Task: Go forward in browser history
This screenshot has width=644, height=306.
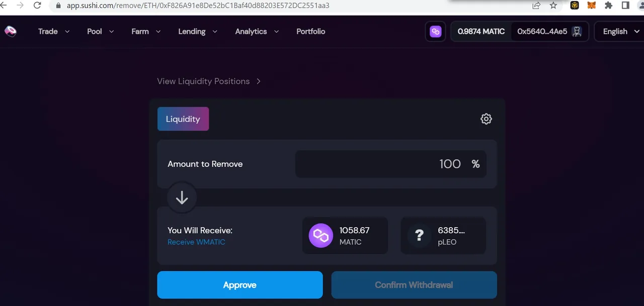Action: [20, 6]
